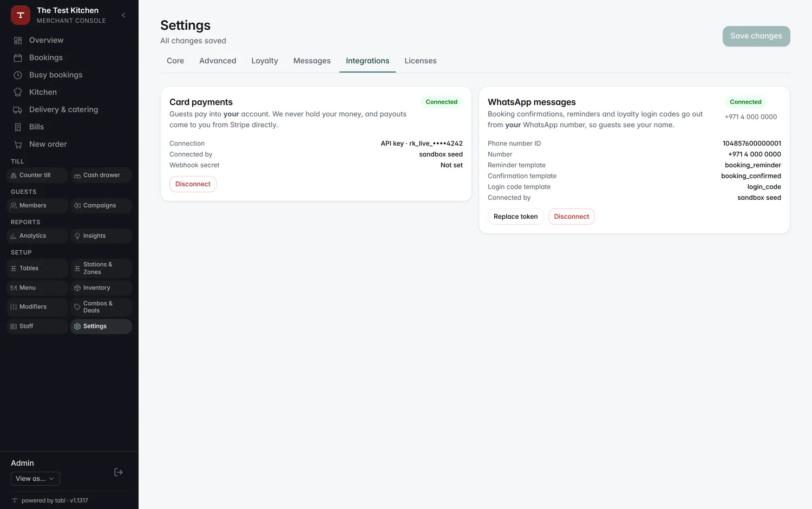The height and width of the screenshot is (509, 812).
Task: Go to Stations & Zones setup
Action: click(x=101, y=269)
